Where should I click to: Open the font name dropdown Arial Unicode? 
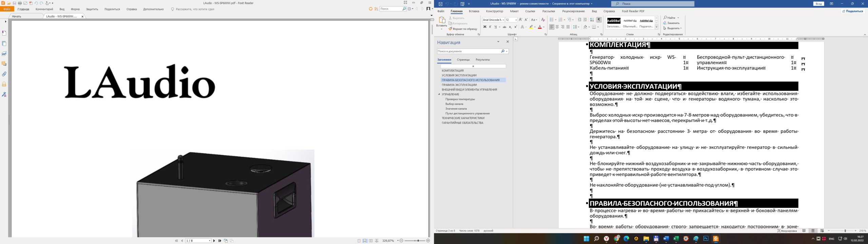503,20
